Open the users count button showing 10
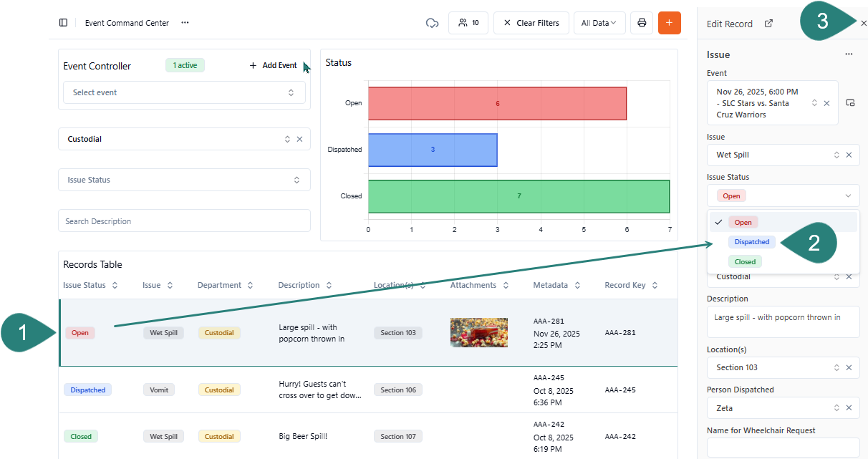The height and width of the screenshot is (459, 868). click(468, 23)
